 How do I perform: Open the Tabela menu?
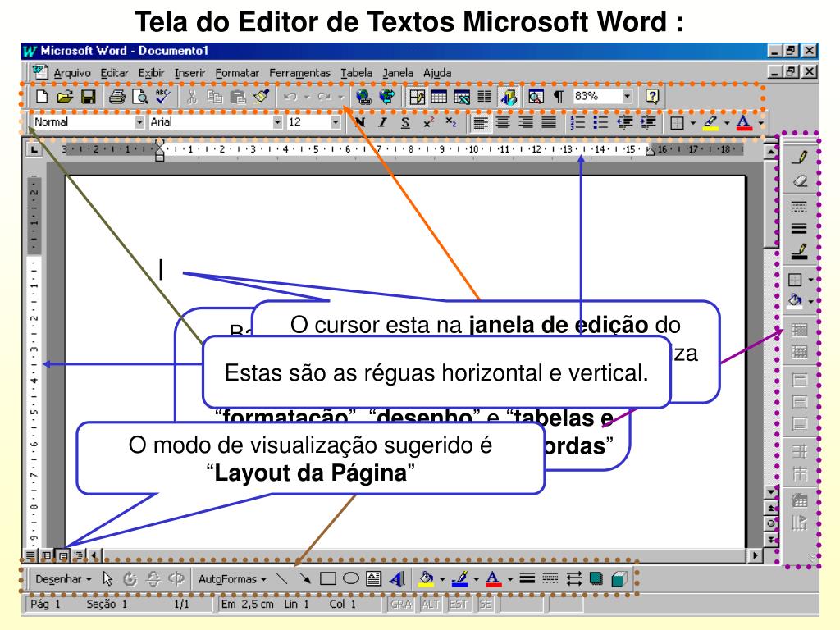[356, 73]
